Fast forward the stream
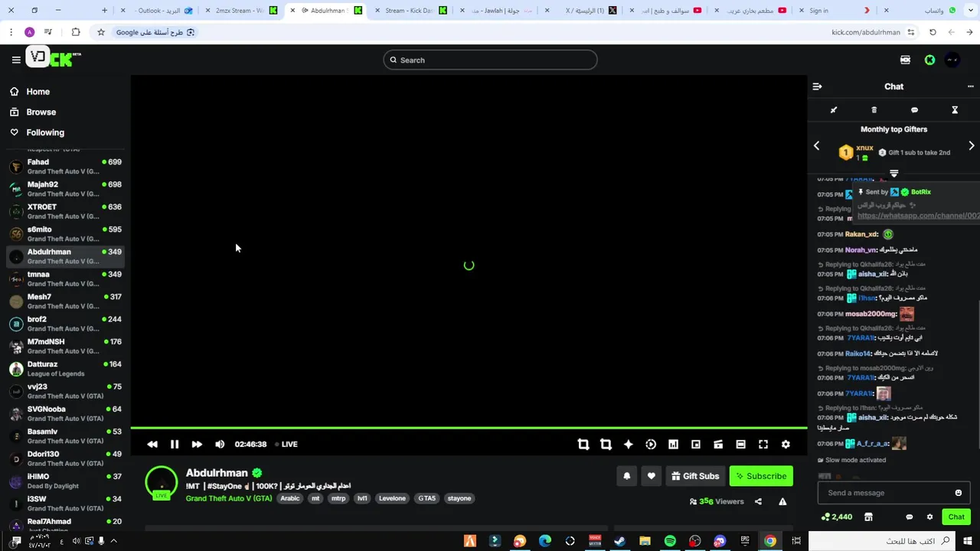The height and width of the screenshot is (551, 980). (x=197, y=444)
